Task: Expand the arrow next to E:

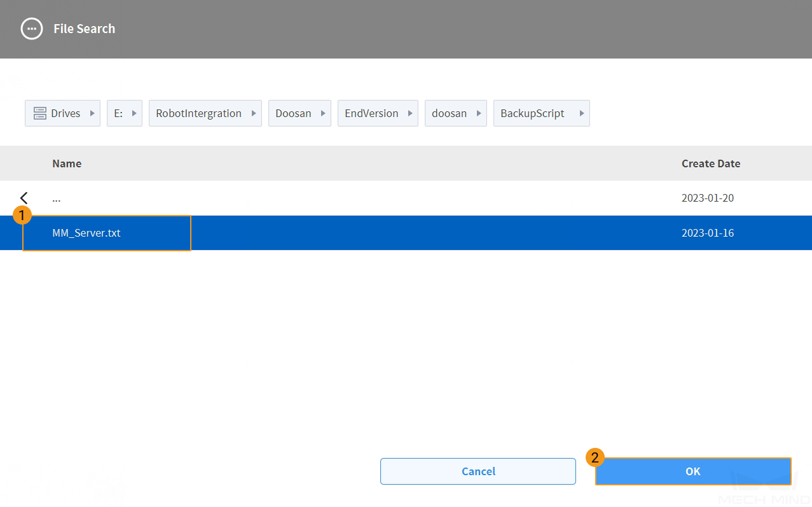Action: pos(134,113)
